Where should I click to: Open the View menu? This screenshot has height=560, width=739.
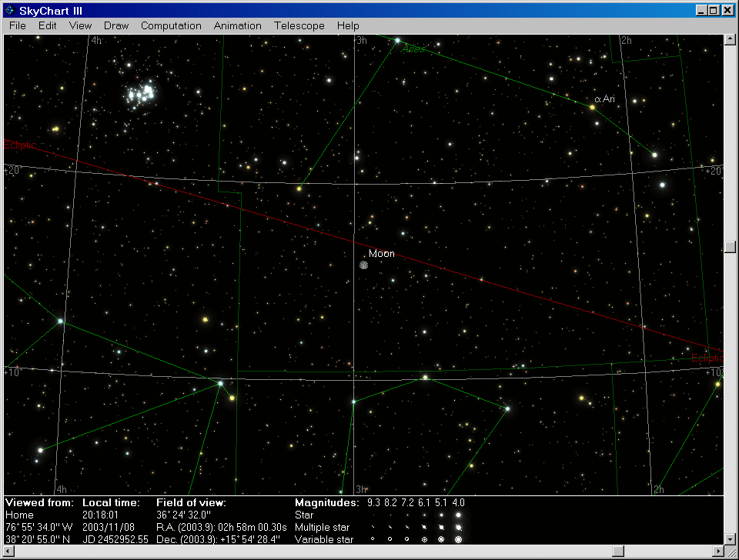point(80,25)
